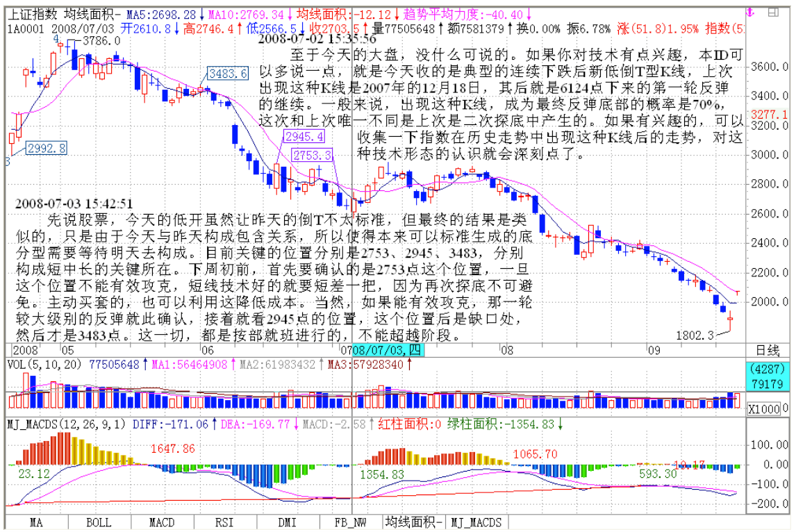Image resolution: width=796 pixels, height=532 pixels.
Task: Select the RSI indicator tab
Action: (x=224, y=522)
